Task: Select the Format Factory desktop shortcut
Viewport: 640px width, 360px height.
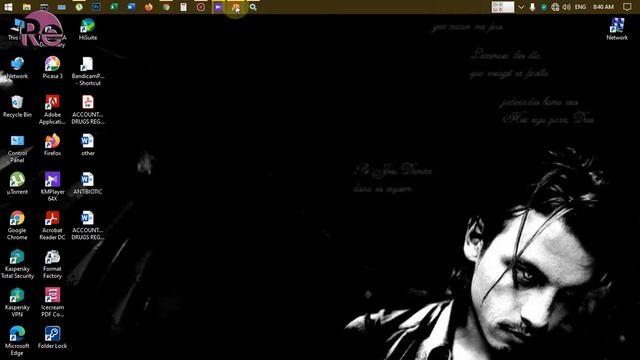Action: 52,264
